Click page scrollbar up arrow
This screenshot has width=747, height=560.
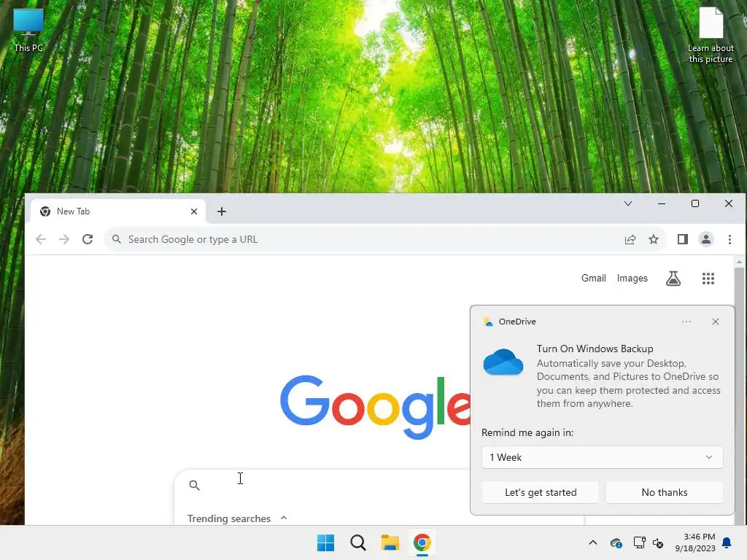[739, 262]
